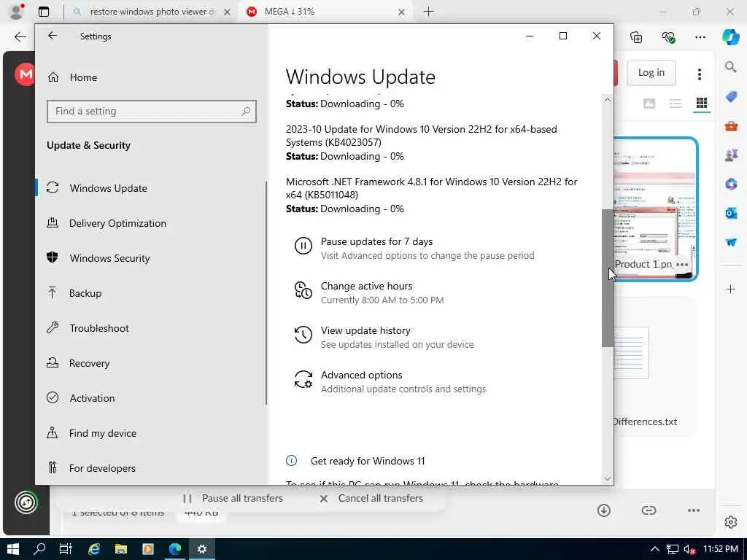Click the Windows 11 info icon
This screenshot has width=747, height=560.
tap(291, 461)
